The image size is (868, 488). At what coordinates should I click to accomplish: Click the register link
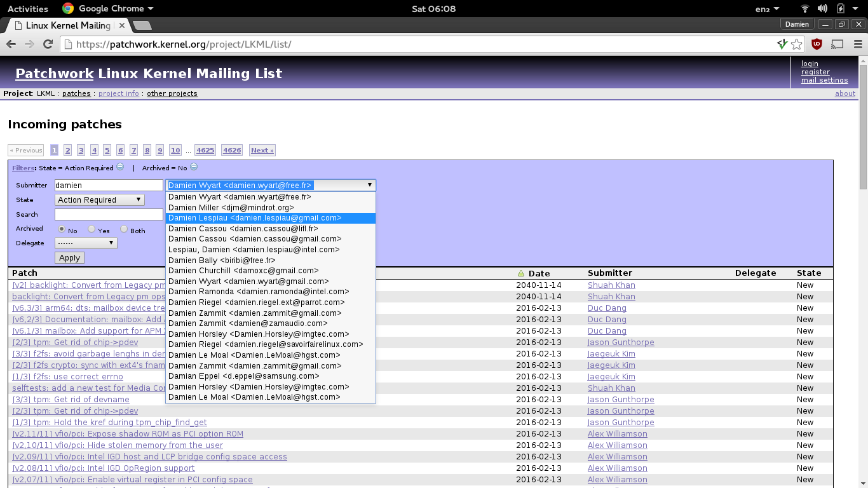[815, 72]
